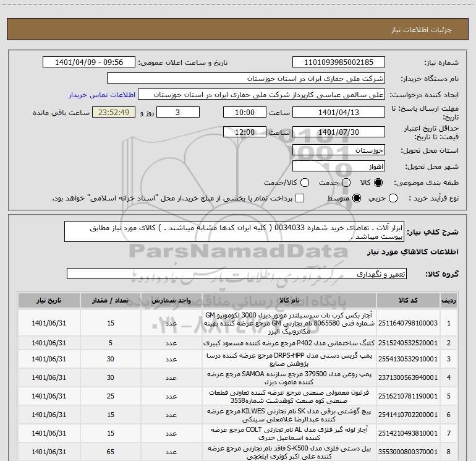Viewport: 476px width, 461px height.
Task: Click the deadline time field 10:00
Action: coord(245,112)
